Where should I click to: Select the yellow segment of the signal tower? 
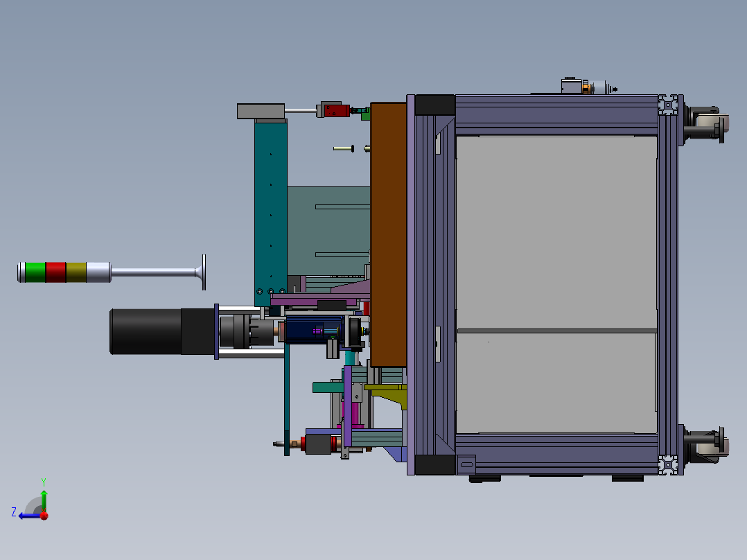(x=76, y=272)
